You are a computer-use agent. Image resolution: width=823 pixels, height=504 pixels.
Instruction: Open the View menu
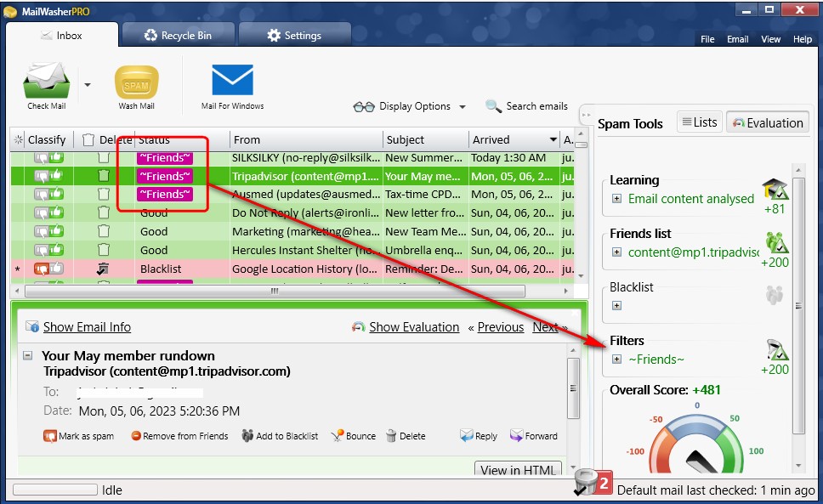(x=770, y=39)
